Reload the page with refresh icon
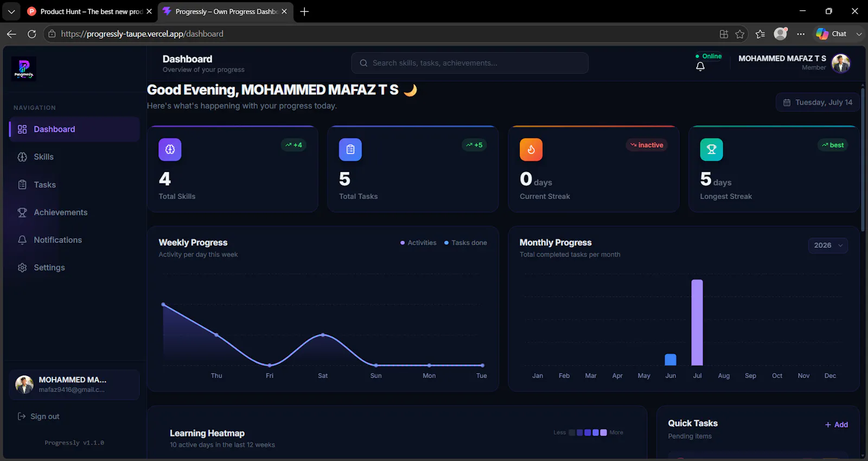 31,34
